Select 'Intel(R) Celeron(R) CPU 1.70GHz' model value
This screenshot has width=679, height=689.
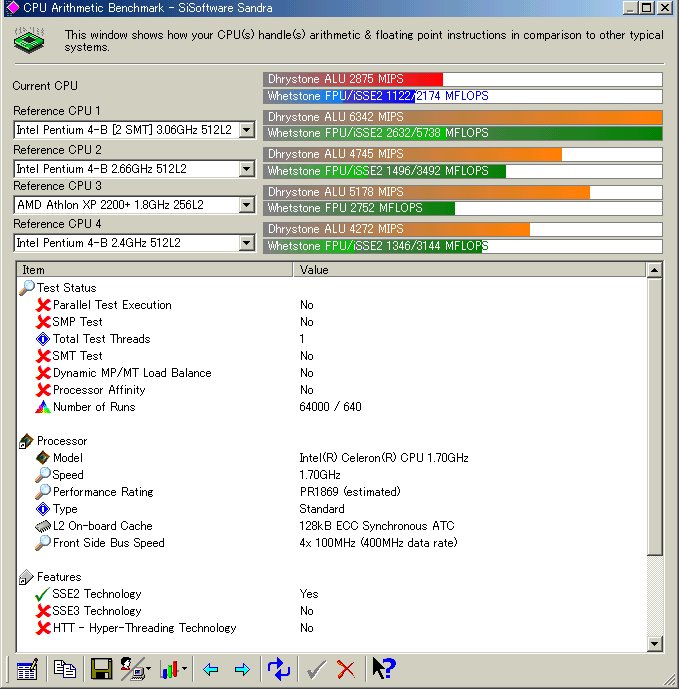384,458
